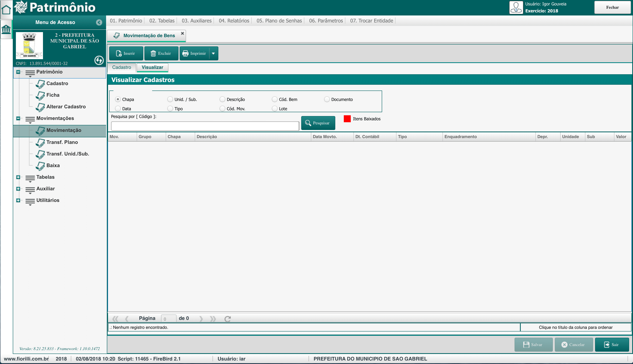Select the Descrição radio button
Viewport: 633px width, 364px height.
click(x=222, y=99)
